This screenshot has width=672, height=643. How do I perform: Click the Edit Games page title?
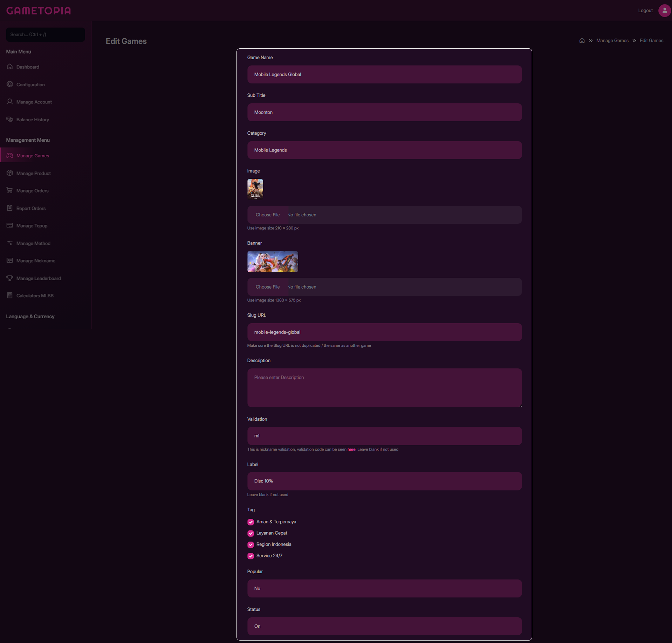click(126, 41)
